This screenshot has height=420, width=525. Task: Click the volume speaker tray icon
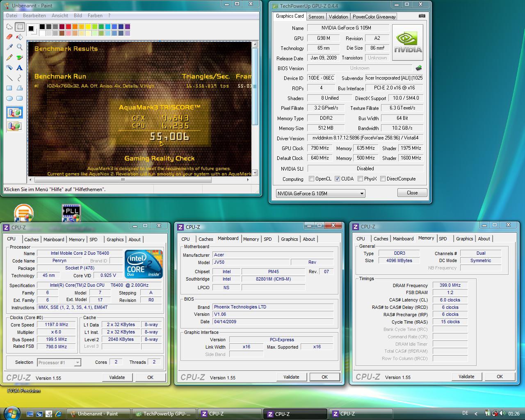(502, 413)
